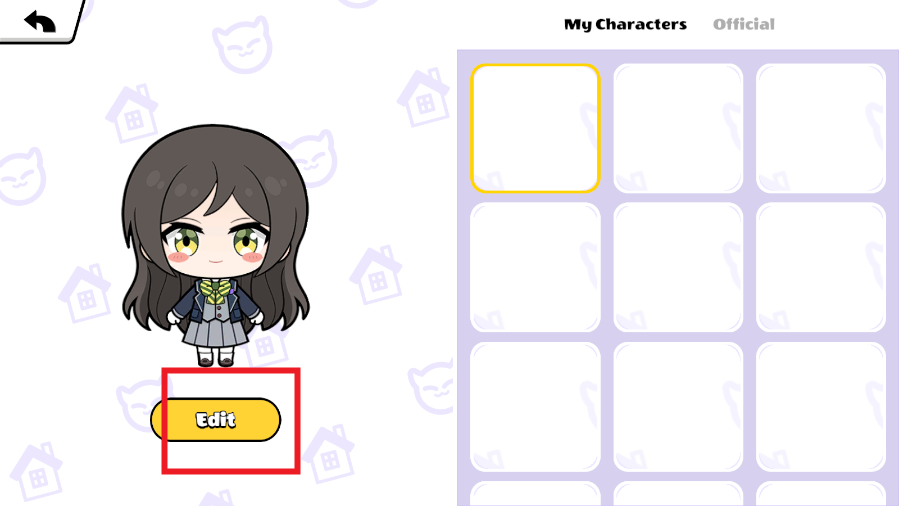Screen dimensions: 899x506
Task: Select the partially visible last slot in the fourth row
Action: [821, 494]
